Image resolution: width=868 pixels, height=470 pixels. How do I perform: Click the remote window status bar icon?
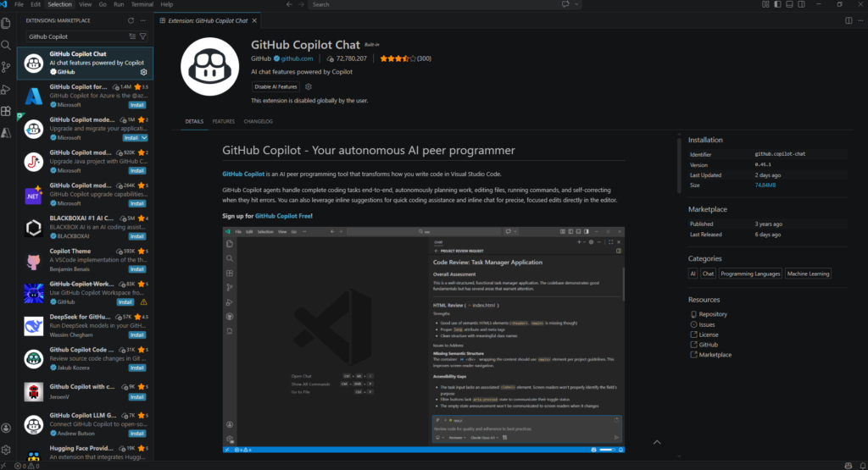tap(4, 466)
